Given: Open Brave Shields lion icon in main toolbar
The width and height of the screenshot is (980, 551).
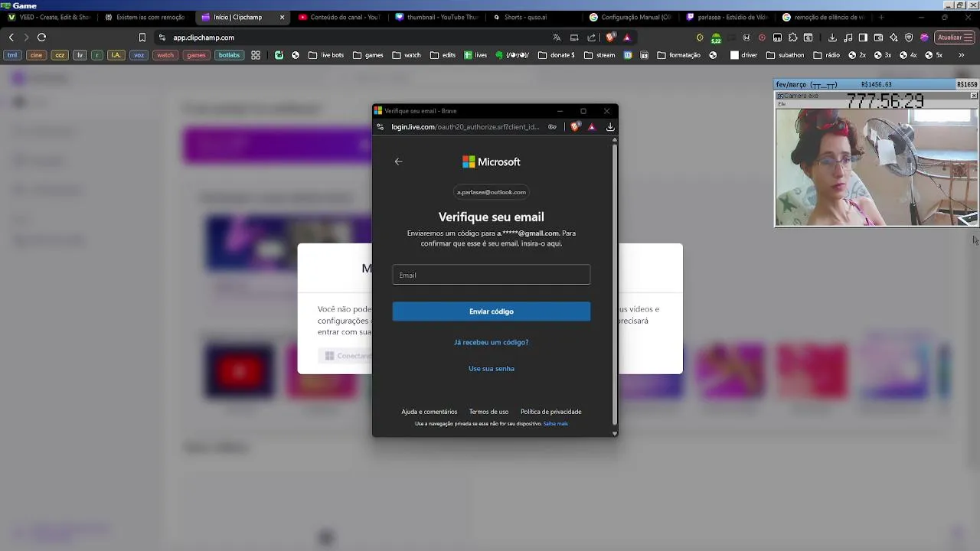Looking at the screenshot, I should [610, 37].
